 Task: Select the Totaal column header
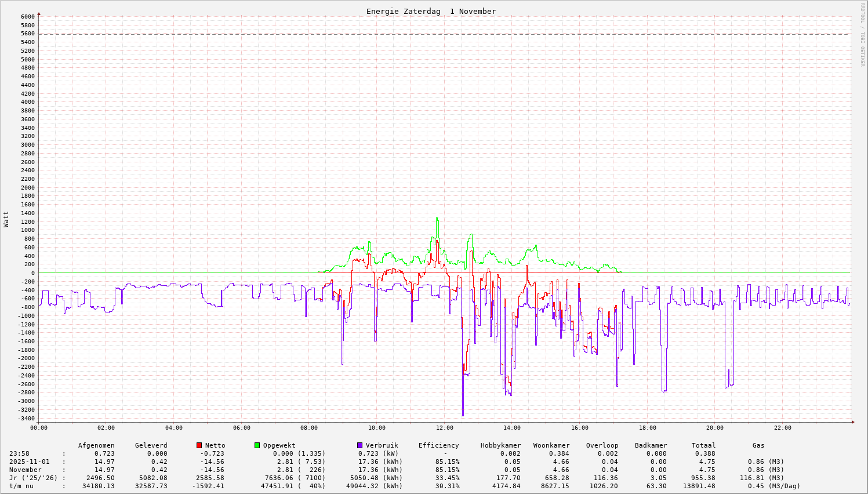click(x=703, y=445)
